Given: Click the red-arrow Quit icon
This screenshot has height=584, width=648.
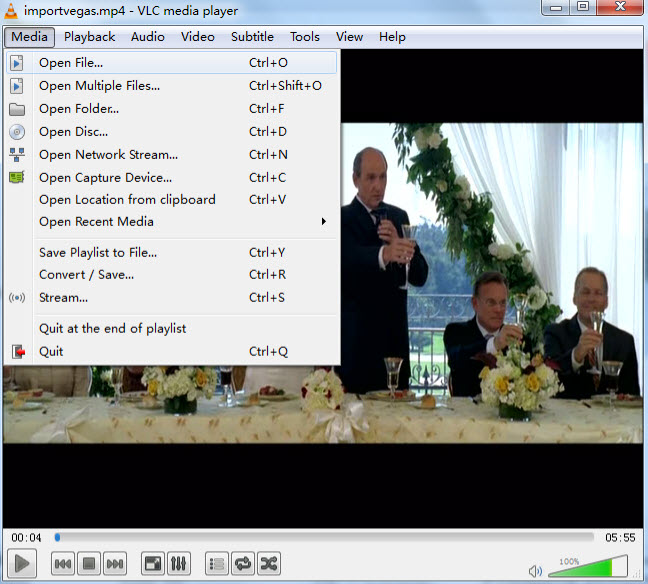Looking at the screenshot, I should coord(18,352).
